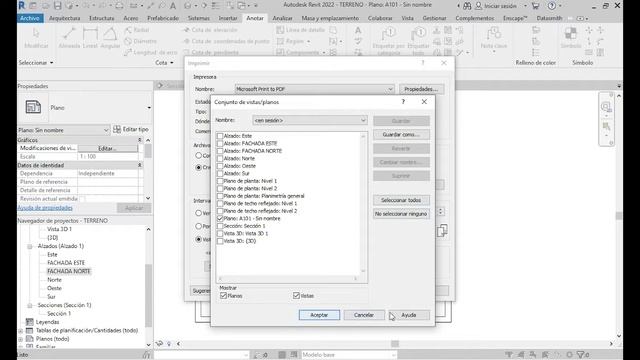Select the Alineada dimension tool
Viewport: 640px width, 360px height.
click(x=69, y=34)
